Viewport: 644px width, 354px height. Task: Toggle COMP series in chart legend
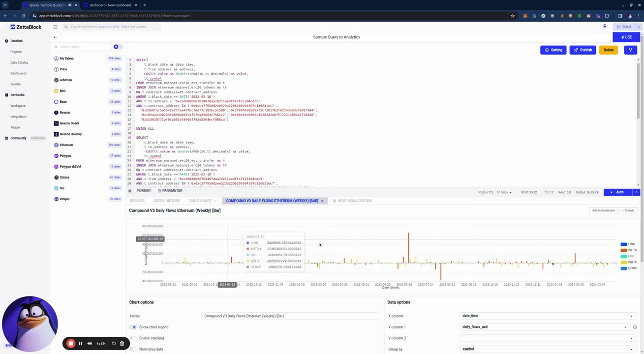[x=629, y=268]
